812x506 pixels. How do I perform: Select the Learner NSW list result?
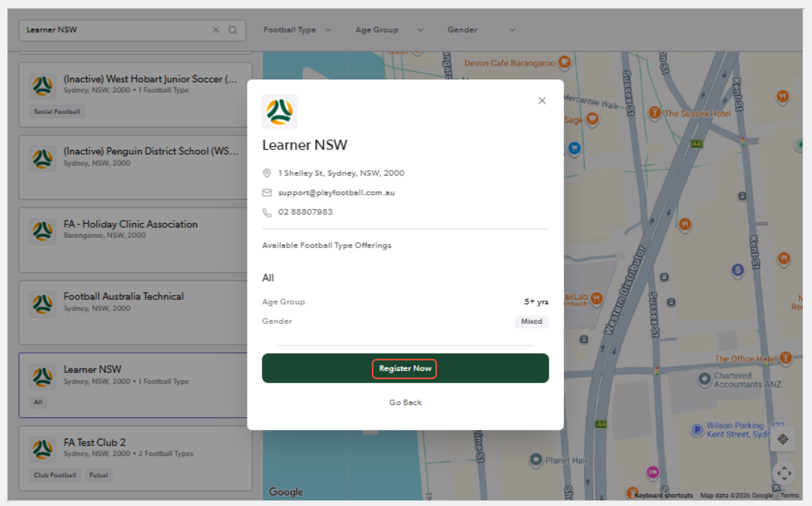[x=135, y=385]
